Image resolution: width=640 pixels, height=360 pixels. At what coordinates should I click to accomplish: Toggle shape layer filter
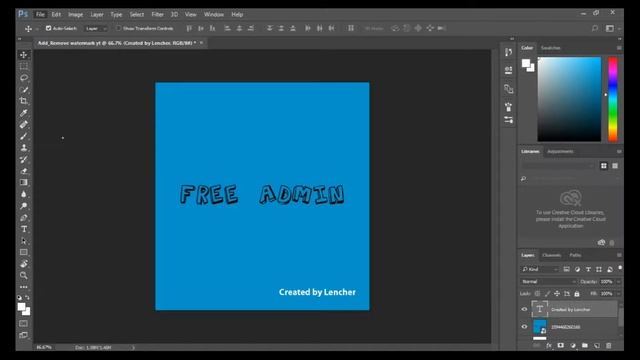(599, 269)
